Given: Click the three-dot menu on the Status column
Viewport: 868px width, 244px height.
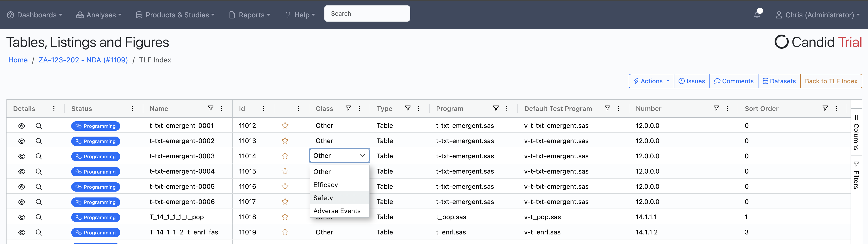Looking at the screenshot, I should point(132,108).
